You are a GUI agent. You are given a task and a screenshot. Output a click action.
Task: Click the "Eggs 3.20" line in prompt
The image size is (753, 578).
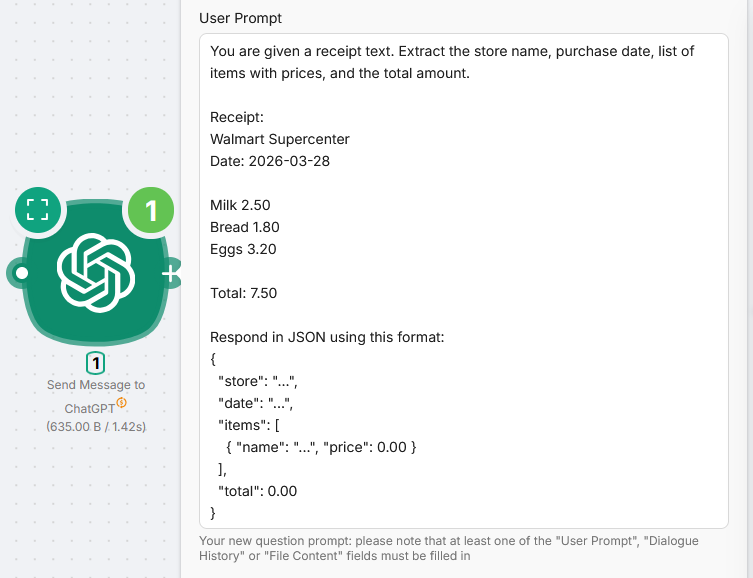[x=243, y=249]
